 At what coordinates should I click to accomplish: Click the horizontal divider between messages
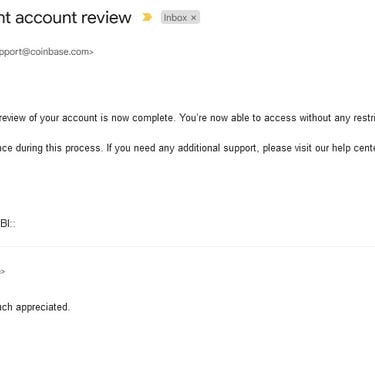click(x=187, y=247)
